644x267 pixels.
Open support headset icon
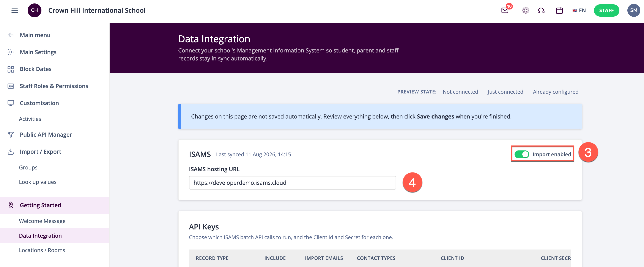tap(541, 10)
